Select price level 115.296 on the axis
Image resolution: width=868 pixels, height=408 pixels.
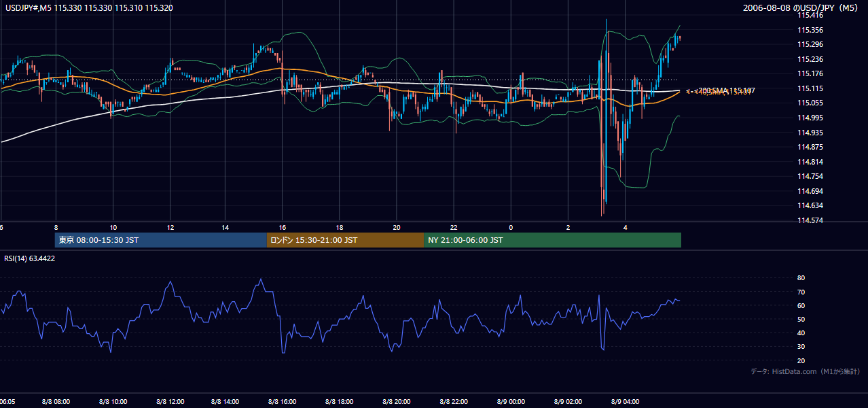(x=812, y=44)
